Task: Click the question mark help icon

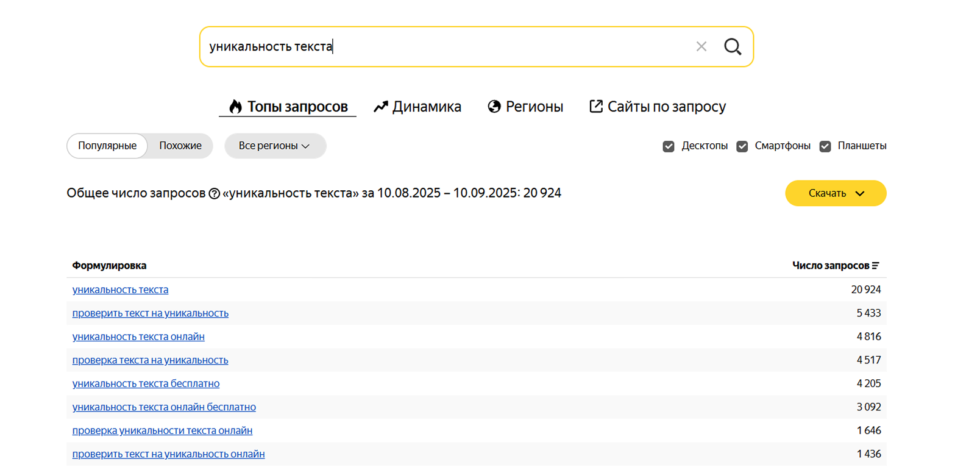Action: tap(214, 194)
